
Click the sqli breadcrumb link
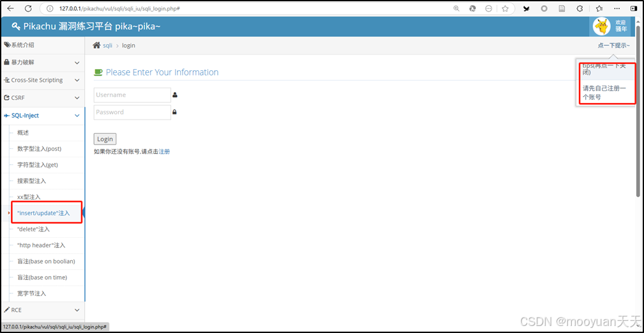tap(107, 45)
